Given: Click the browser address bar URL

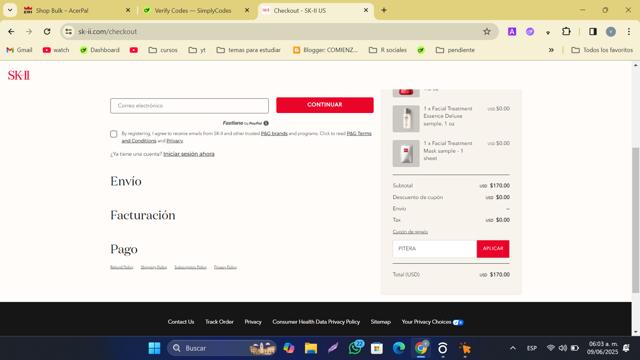Looking at the screenshot, I should coord(107,31).
